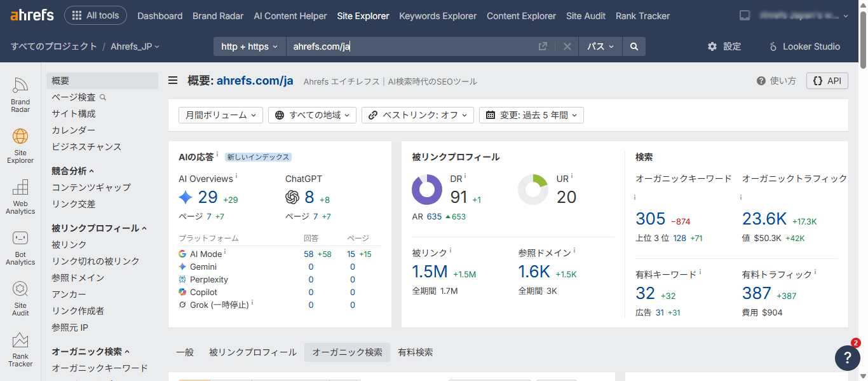Viewport: 868px width, 381px height.
Task: Open Site Explorer sidebar icon
Action: pyautogui.click(x=20, y=146)
